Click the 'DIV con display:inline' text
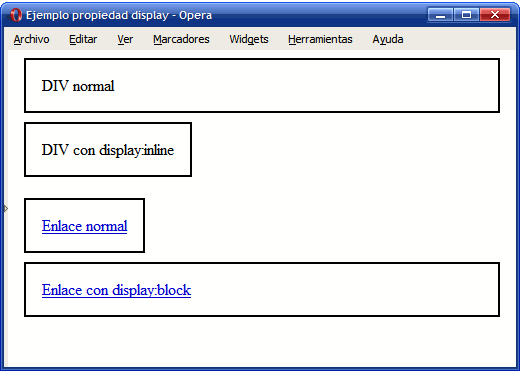The image size is (520, 371). pyautogui.click(x=108, y=150)
